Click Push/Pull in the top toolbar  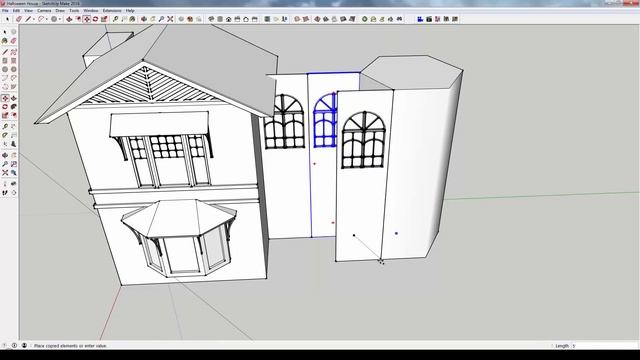(69, 19)
